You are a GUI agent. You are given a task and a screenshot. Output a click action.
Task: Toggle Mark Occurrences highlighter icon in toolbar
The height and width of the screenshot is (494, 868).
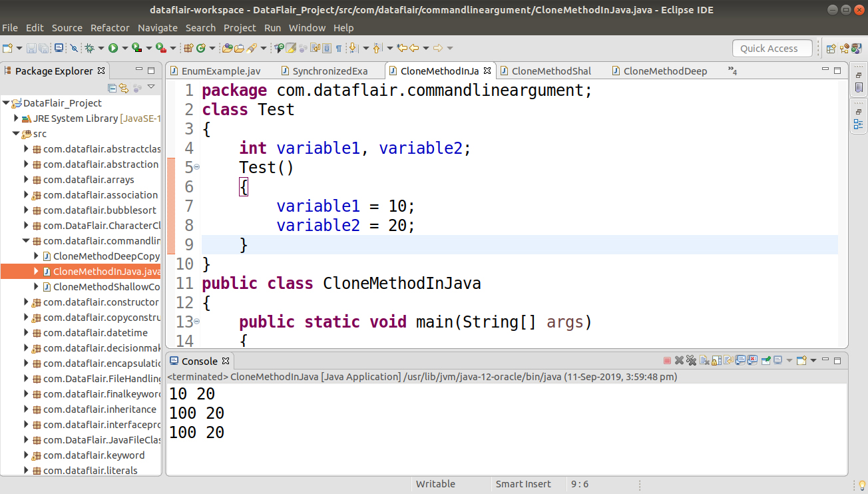click(x=291, y=48)
